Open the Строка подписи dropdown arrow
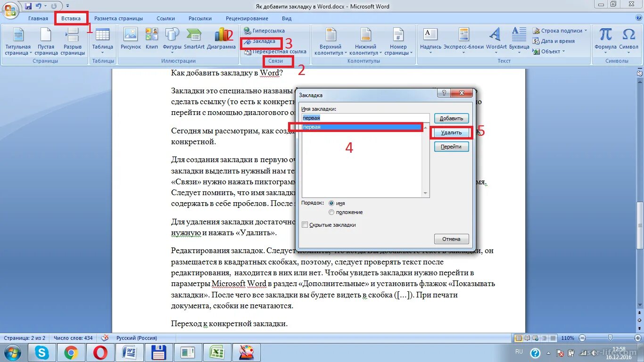This screenshot has width=644, height=362. pyautogui.click(x=586, y=31)
